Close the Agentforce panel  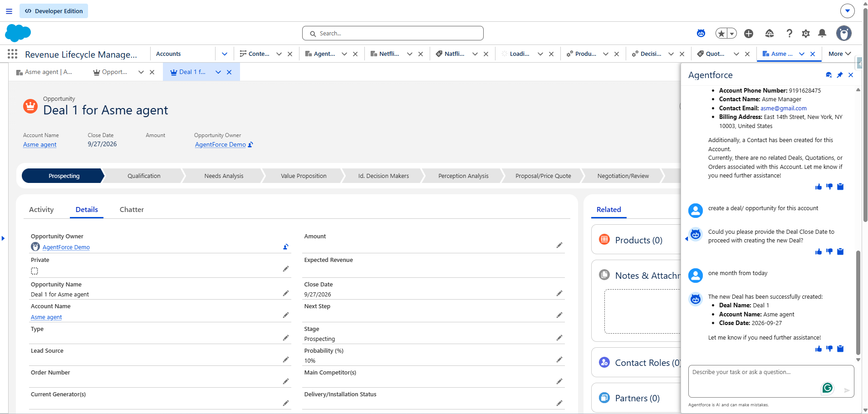click(851, 75)
